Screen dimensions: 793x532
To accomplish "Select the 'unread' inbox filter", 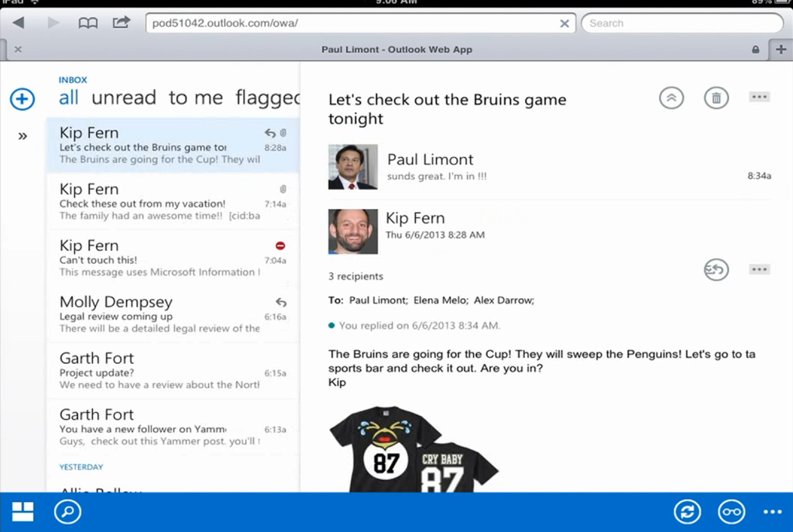I will (124, 97).
